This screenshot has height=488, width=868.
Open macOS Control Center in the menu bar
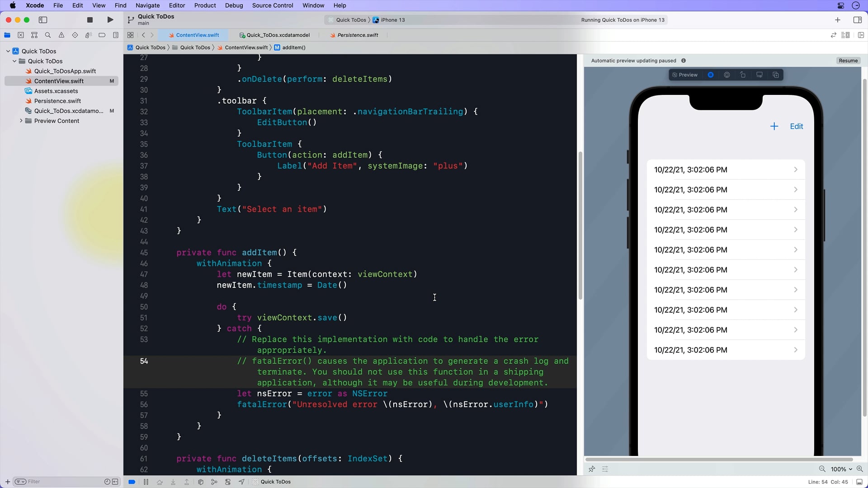841,5
